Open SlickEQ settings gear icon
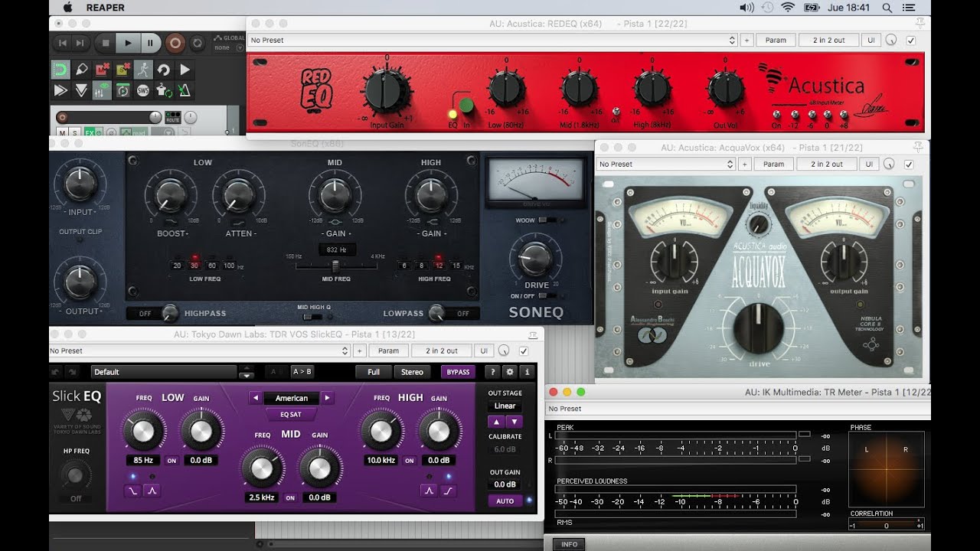The width and height of the screenshot is (980, 551). coord(510,372)
